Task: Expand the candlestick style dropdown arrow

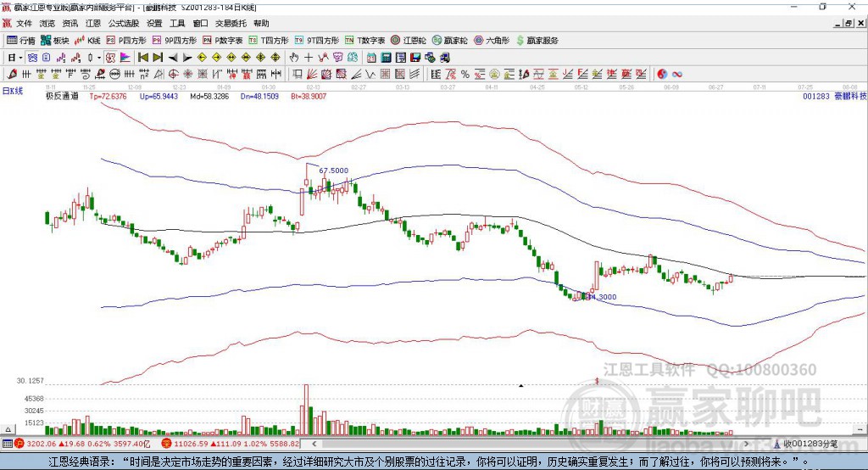Action: (x=99, y=58)
